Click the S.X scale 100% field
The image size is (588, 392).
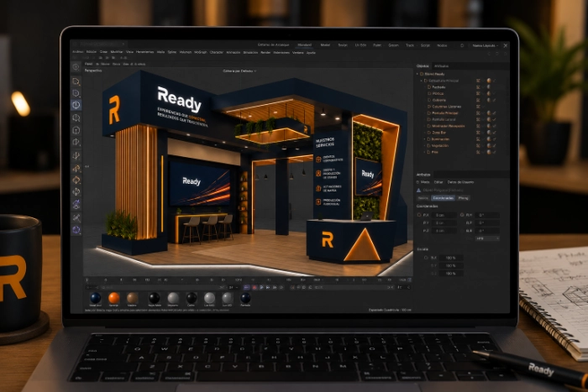pos(451,258)
